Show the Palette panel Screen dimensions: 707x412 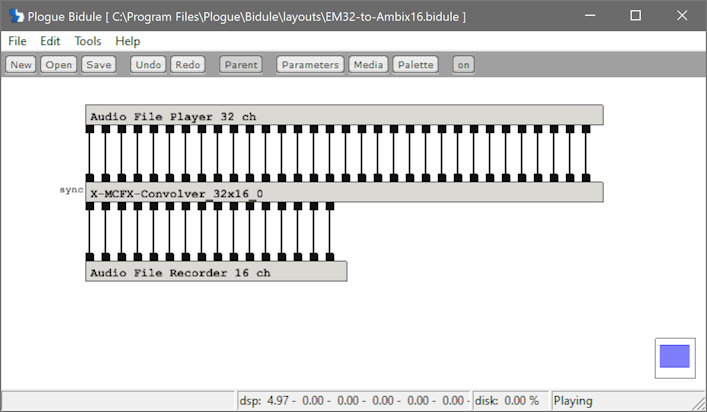(x=415, y=64)
